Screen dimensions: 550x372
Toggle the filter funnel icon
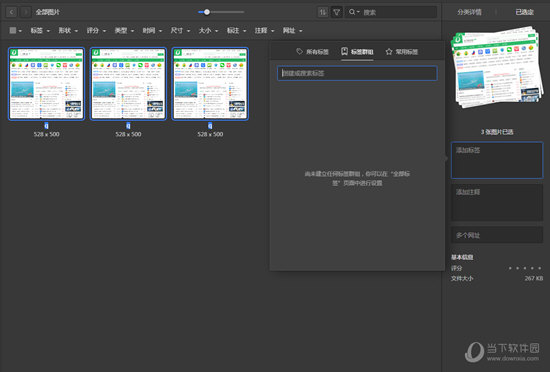[337, 12]
